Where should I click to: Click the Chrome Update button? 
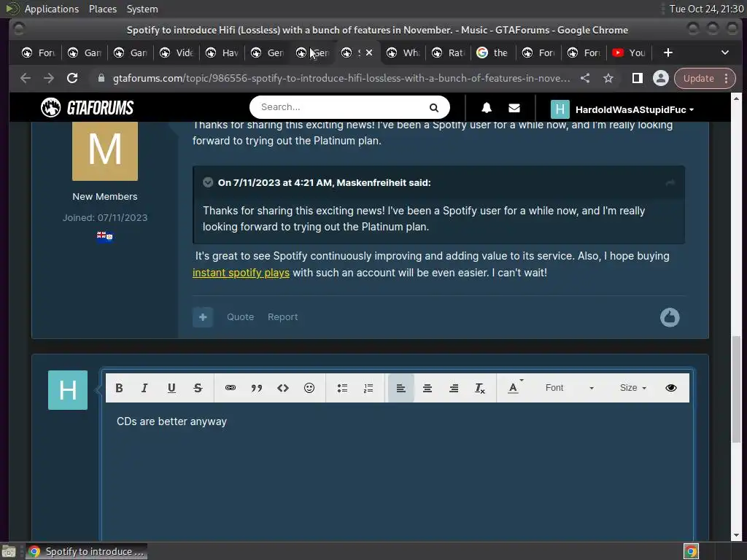tap(698, 79)
